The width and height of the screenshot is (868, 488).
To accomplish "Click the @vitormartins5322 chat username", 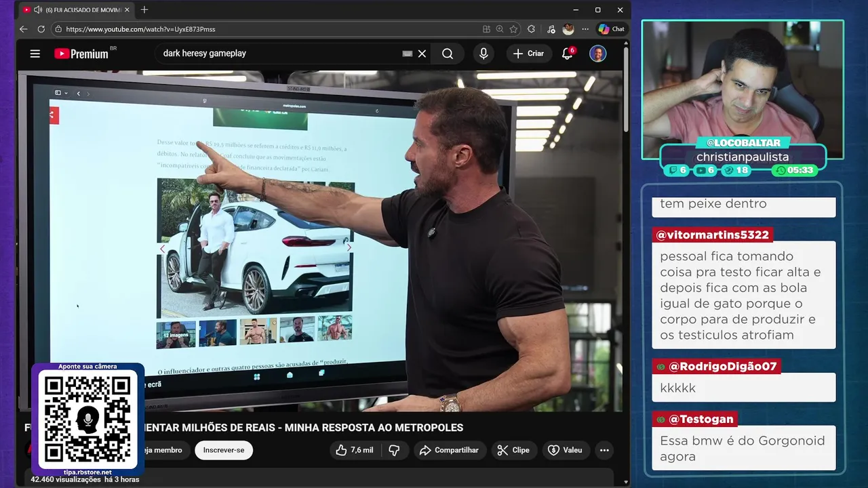I will (713, 235).
